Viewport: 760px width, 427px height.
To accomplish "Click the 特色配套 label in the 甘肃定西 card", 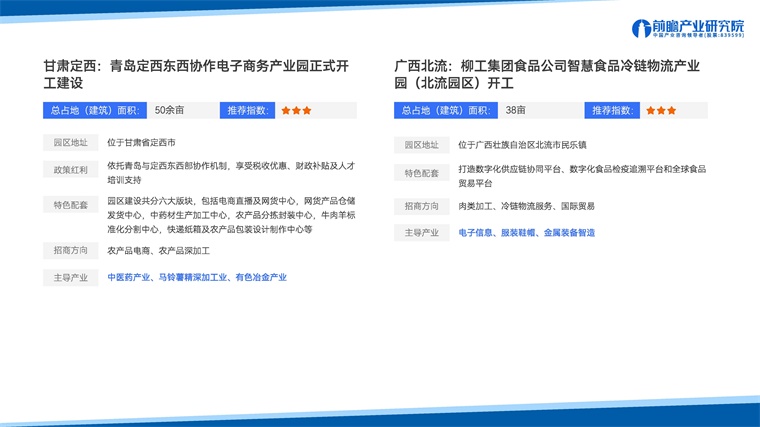I will click(71, 205).
